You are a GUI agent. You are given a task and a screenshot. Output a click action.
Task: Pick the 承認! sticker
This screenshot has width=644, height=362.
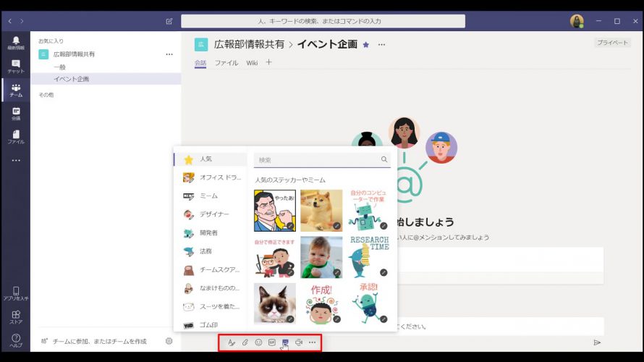tap(368, 303)
